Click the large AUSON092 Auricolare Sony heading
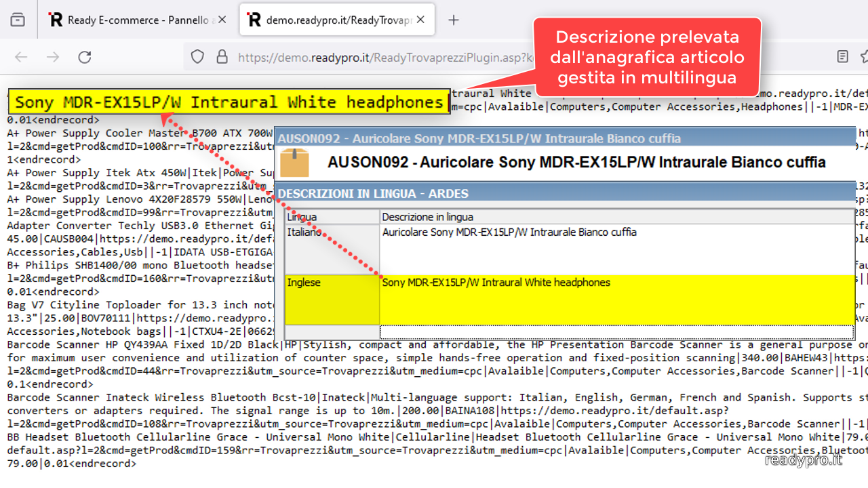Image resolution: width=868 pixels, height=488 pixels. (x=576, y=163)
